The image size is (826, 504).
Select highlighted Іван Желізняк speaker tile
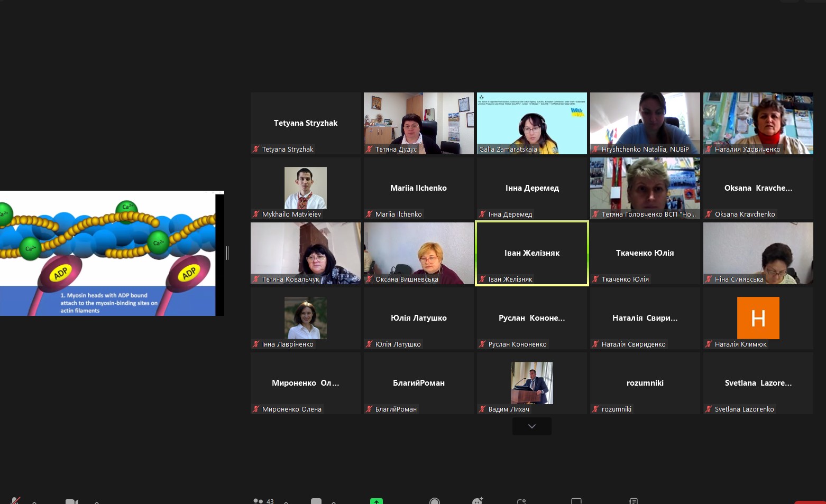pyautogui.click(x=532, y=253)
